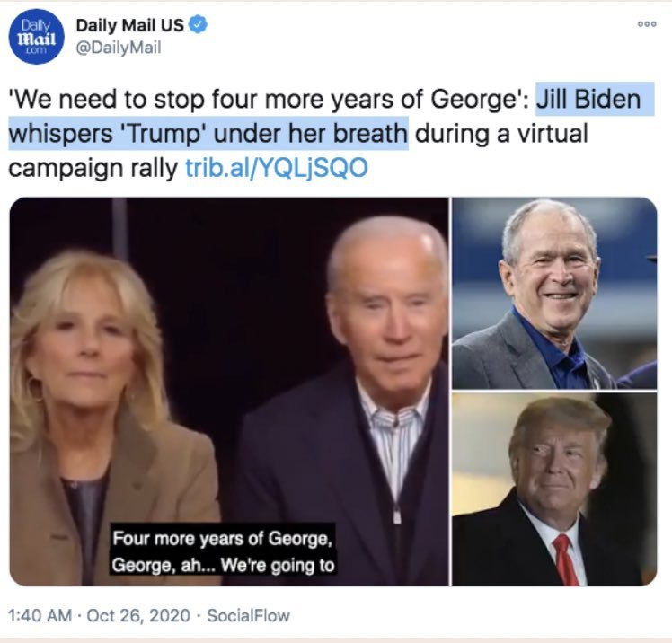Click the Mail text in the round logo
This screenshot has width=672, height=643.
pos(37,39)
